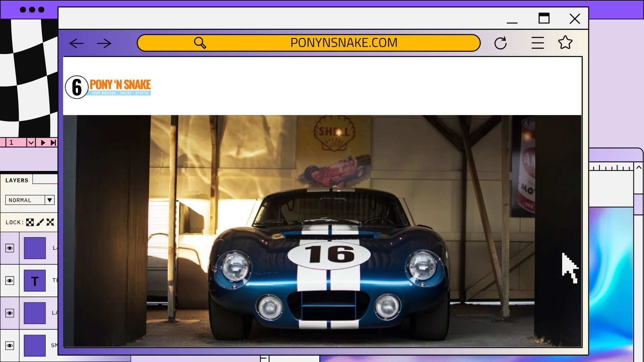Viewport: 644px width, 362px height.
Task: Select the transparency lock checkerboard icon
Action: (30, 222)
